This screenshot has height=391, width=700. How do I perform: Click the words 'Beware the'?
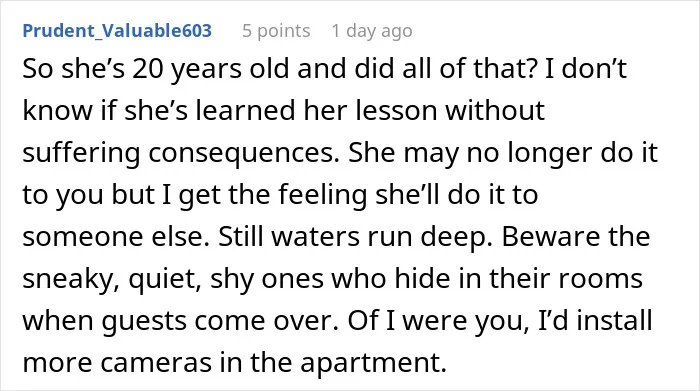coord(576,236)
